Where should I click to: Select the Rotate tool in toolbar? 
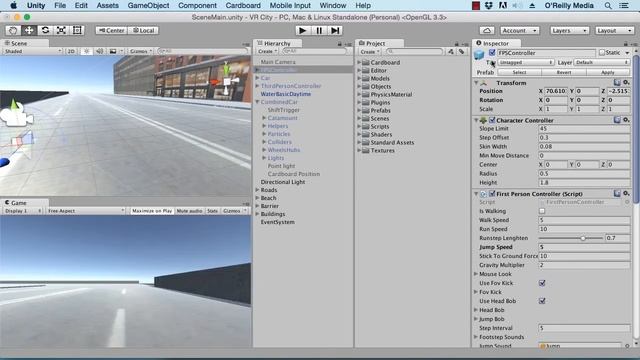point(45,30)
